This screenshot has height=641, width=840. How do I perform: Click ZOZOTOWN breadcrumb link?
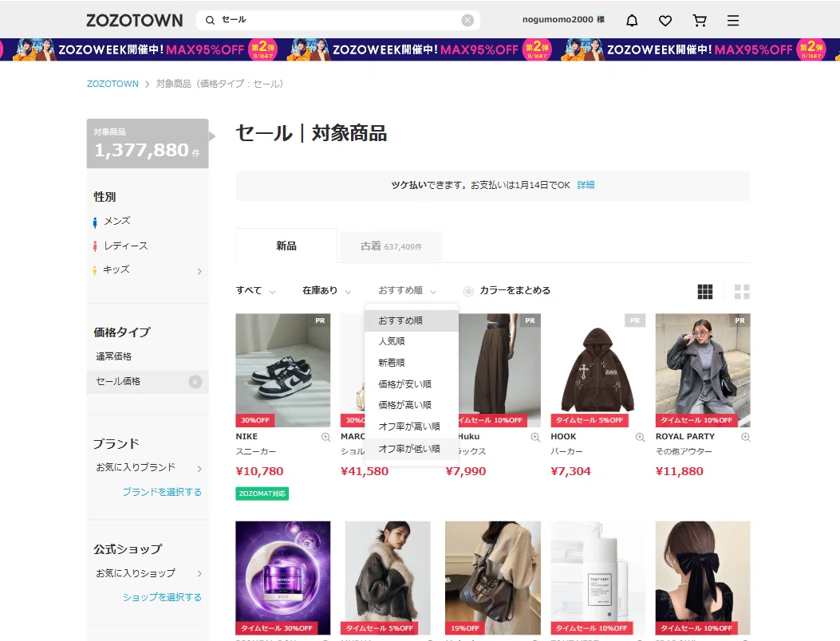pos(112,84)
